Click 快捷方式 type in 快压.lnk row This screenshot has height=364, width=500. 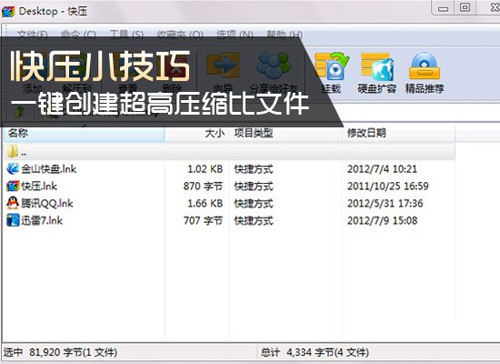coord(254,186)
